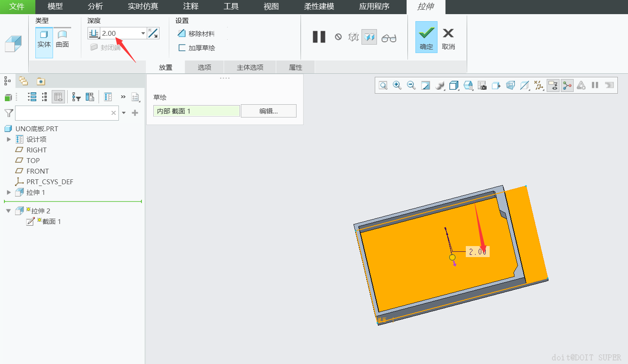Viewport: 628px width, 364px height.
Task: Click the 编辑... sketch edit button
Action: (x=268, y=111)
